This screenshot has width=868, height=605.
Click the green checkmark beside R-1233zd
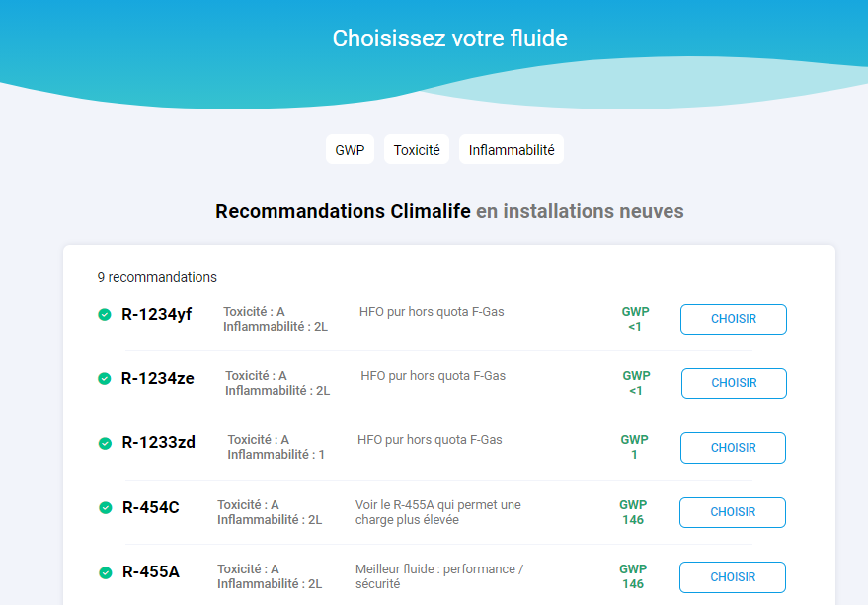105,443
